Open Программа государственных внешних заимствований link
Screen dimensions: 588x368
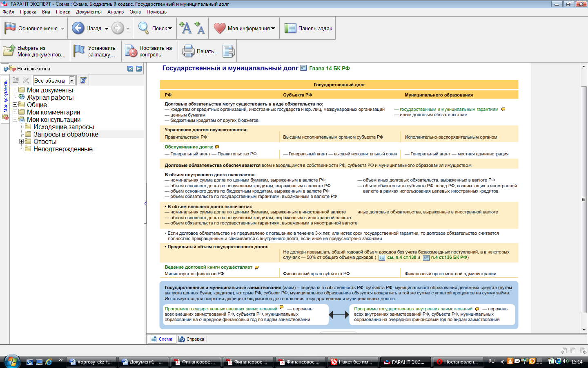tap(221, 309)
